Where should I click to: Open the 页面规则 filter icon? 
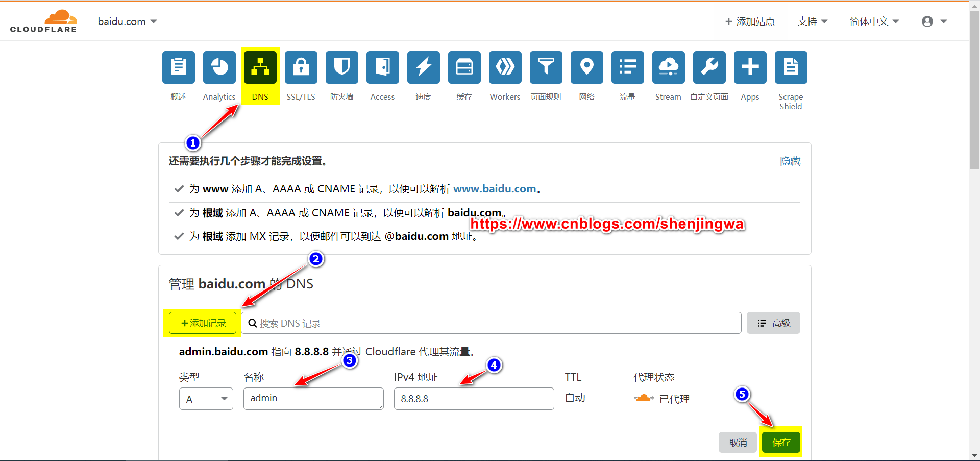point(546,67)
